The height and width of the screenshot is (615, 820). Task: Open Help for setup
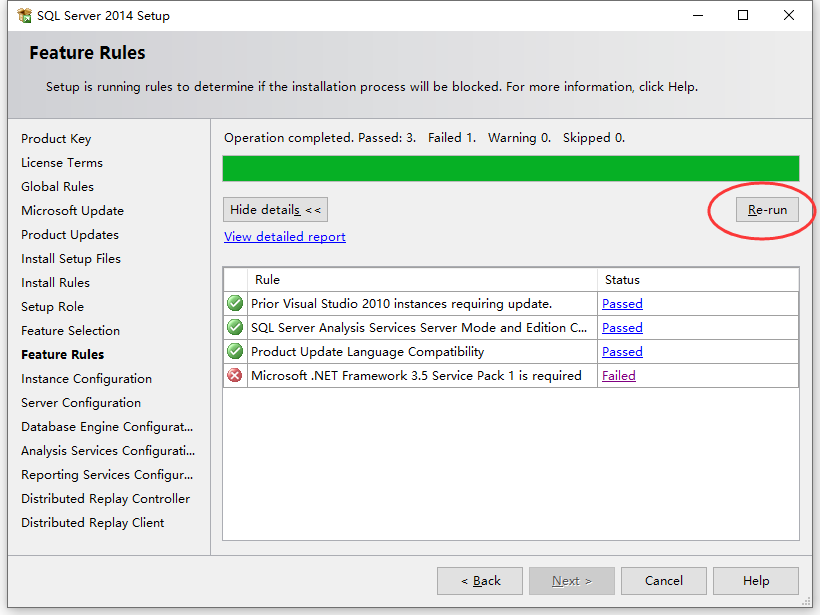click(x=756, y=581)
